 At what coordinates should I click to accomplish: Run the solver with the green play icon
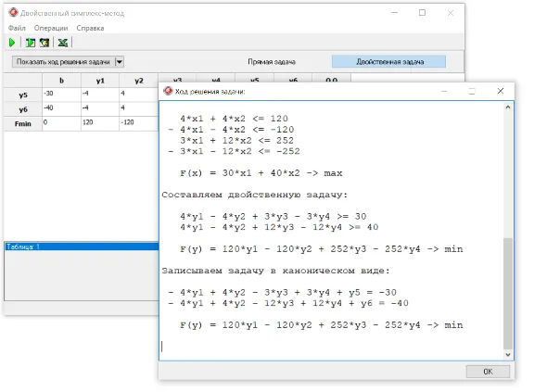coord(12,43)
